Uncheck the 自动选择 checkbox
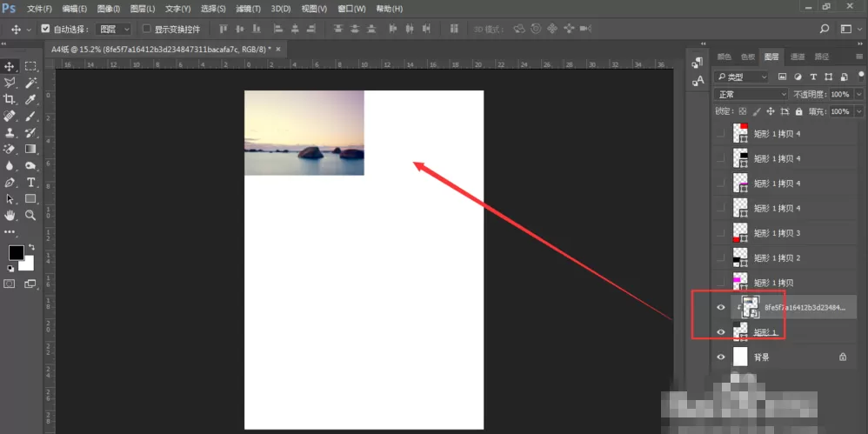868x434 pixels. (x=45, y=29)
